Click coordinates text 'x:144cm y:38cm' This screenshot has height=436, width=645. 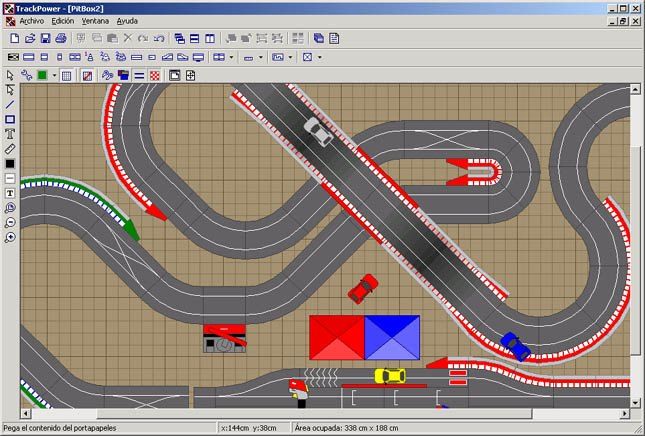click(248, 428)
